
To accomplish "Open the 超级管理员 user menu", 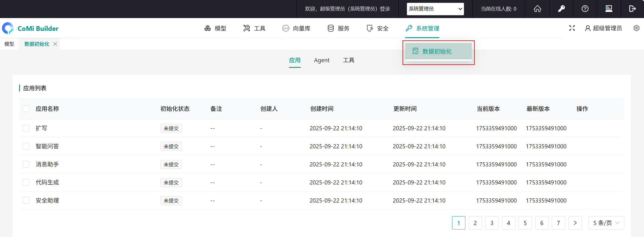I will pos(604,28).
